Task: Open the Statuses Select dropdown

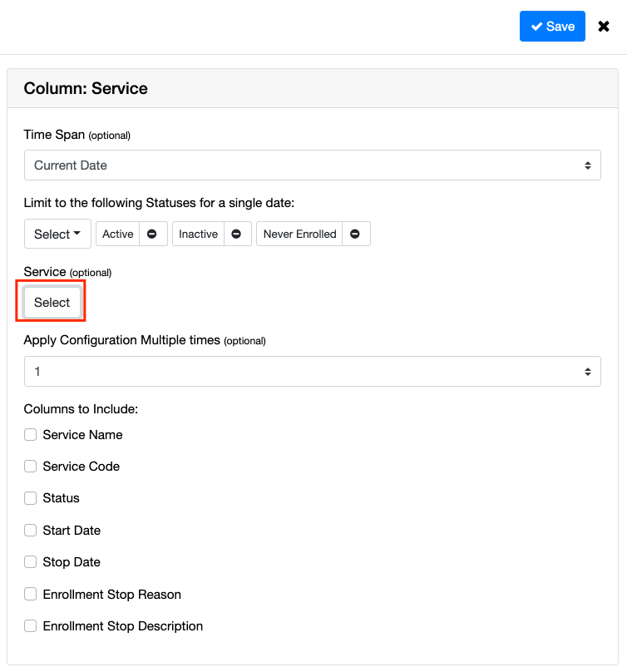Action: [57, 234]
